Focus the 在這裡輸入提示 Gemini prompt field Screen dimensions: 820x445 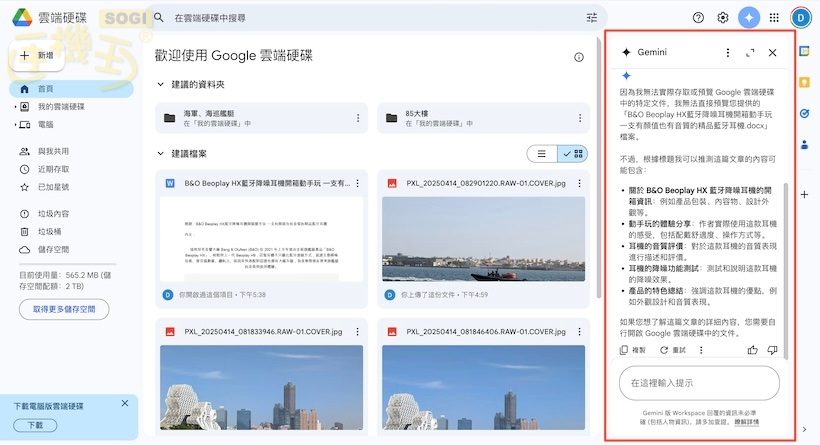point(699,383)
